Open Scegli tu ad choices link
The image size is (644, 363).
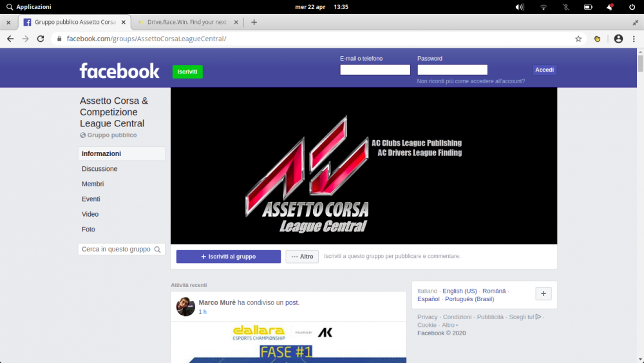click(525, 317)
